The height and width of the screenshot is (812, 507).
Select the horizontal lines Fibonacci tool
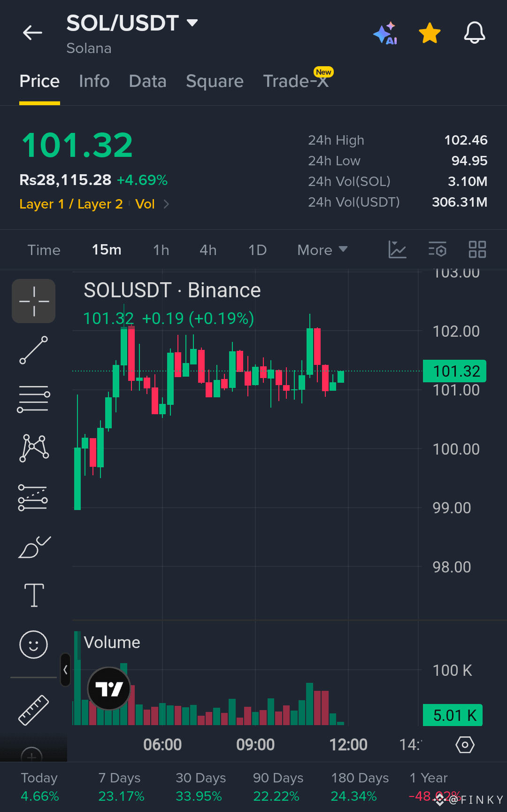tap(34, 399)
